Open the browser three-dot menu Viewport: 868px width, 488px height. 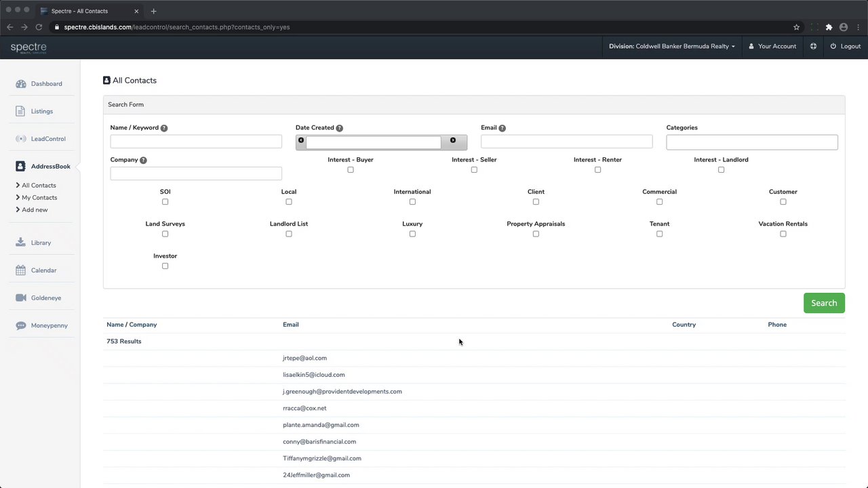pyautogui.click(x=858, y=27)
